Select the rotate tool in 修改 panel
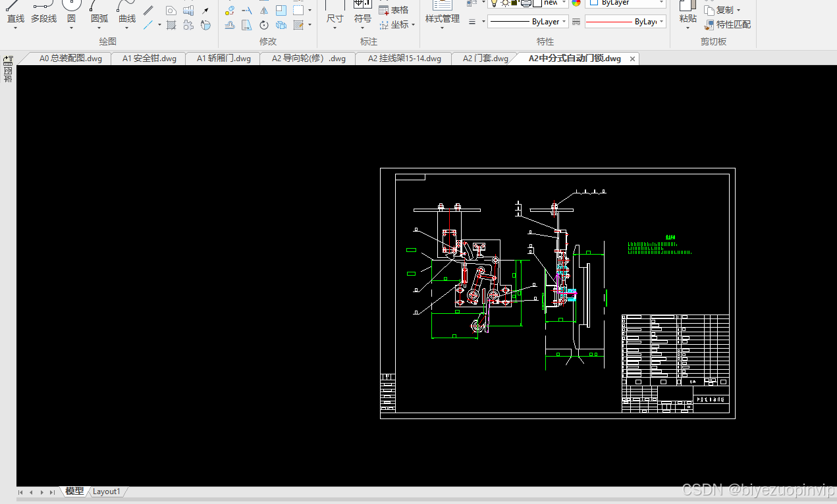 (263, 25)
